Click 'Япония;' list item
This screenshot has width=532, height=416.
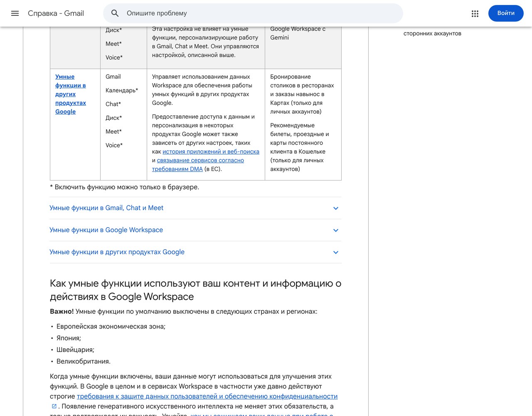[69, 338]
